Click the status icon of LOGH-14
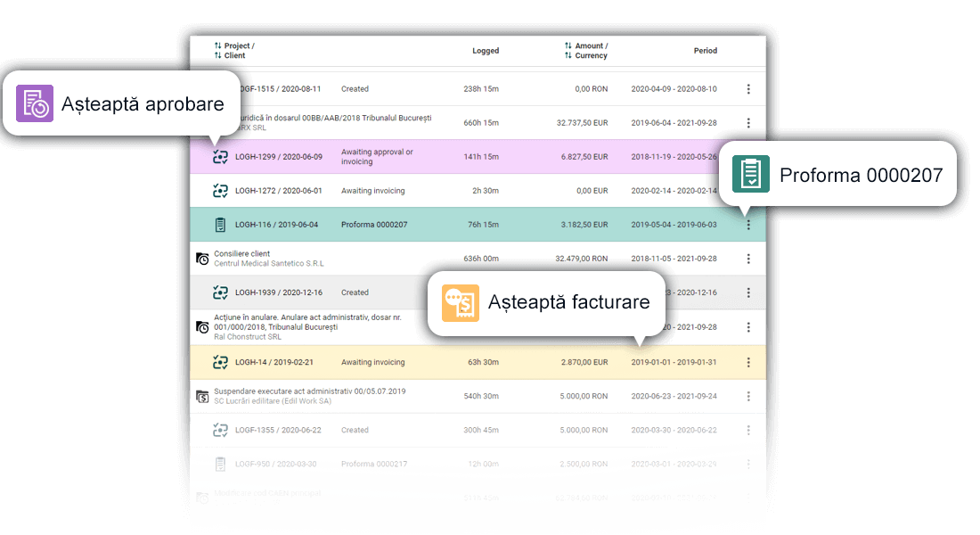Viewport: 980px width, 535px height. (220, 362)
